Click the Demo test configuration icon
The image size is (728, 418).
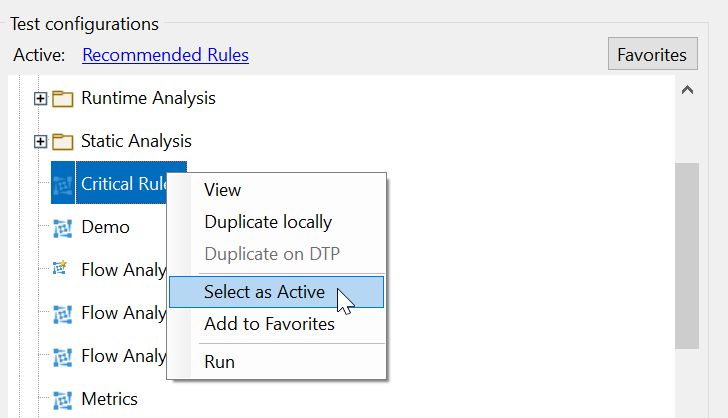click(63, 228)
